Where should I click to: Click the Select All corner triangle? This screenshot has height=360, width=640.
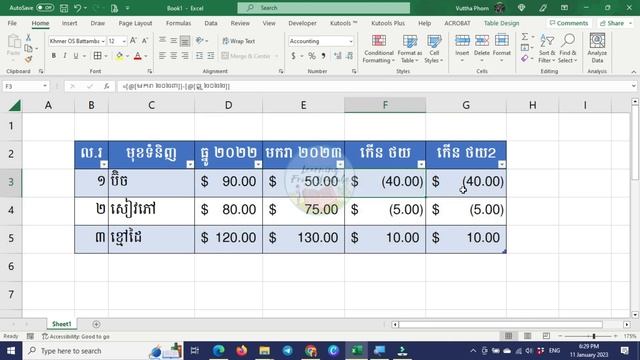[14, 106]
